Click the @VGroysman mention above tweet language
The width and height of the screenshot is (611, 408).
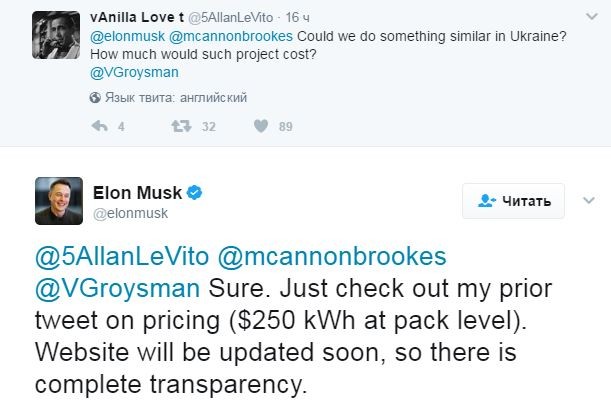pyautogui.click(x=129, y=73)
